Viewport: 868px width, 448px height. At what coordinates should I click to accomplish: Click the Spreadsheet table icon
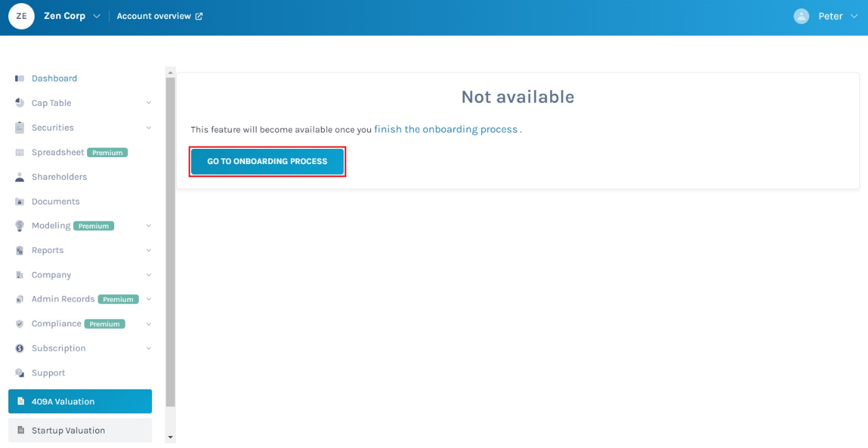(20, 153)
